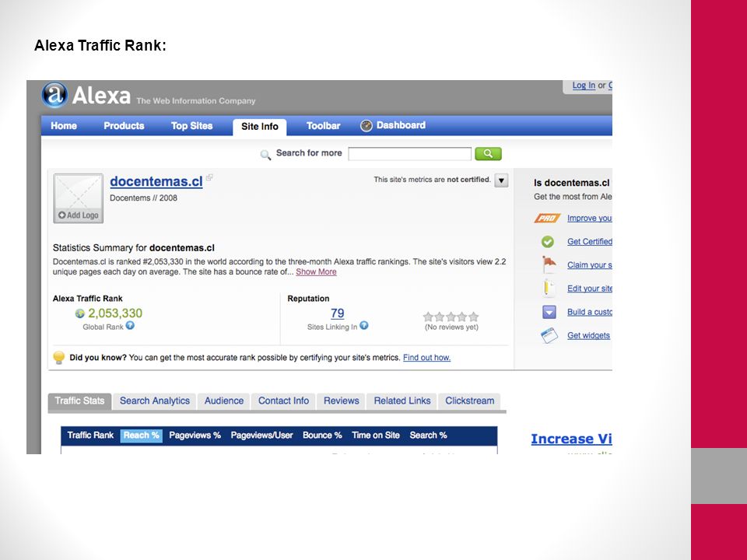Expand the not certified dropdown arrow
Viewport: 747px width, 560px height.
[x=501, y=180]
